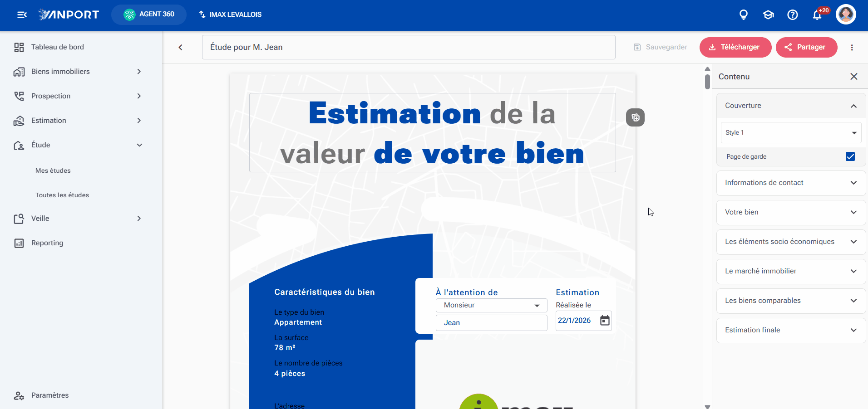Expand the Estimation finale section
868x409 pixels.
click(791, 330)
